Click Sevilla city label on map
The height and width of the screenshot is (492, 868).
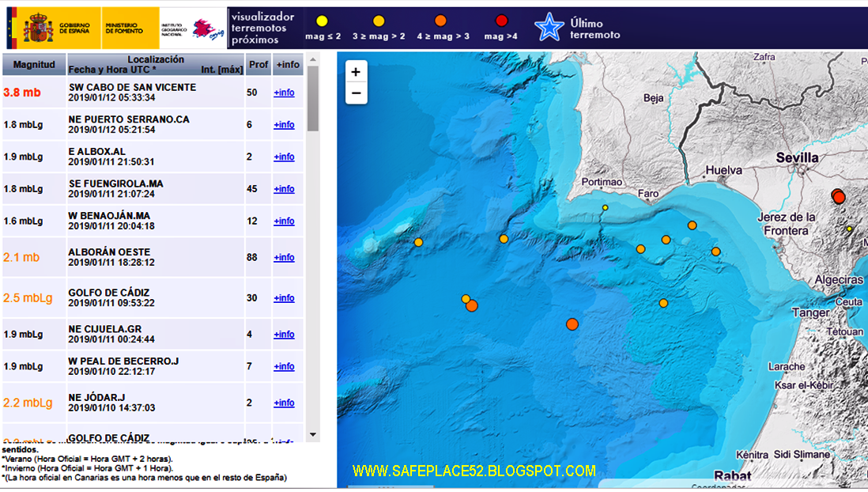[797, 158]
